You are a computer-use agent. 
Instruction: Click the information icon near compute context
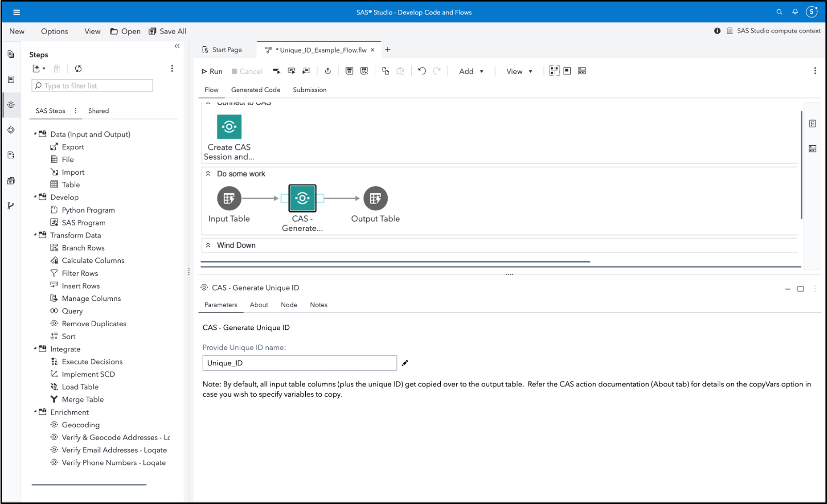point(717,31)
